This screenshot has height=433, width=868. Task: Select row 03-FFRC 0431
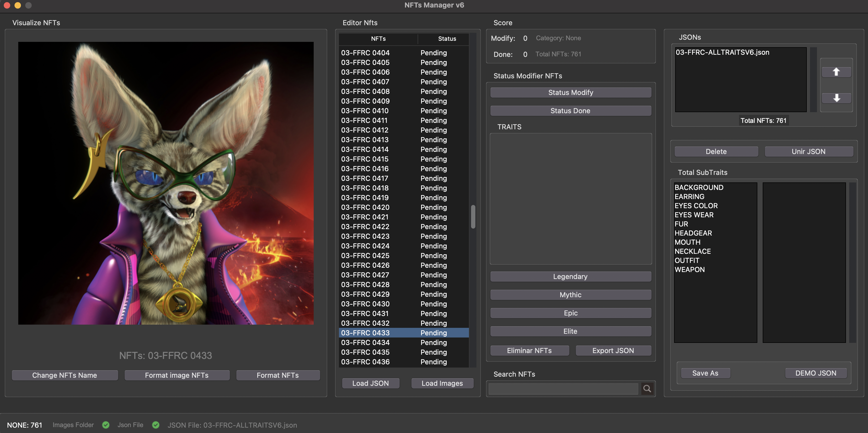tap(404, 313)
